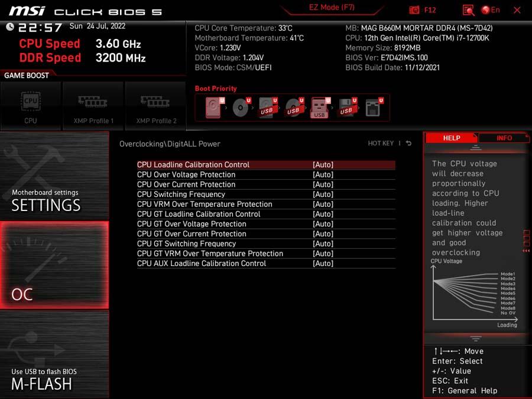Take a screenshot with the F12 camera icon

click(414, 10)
